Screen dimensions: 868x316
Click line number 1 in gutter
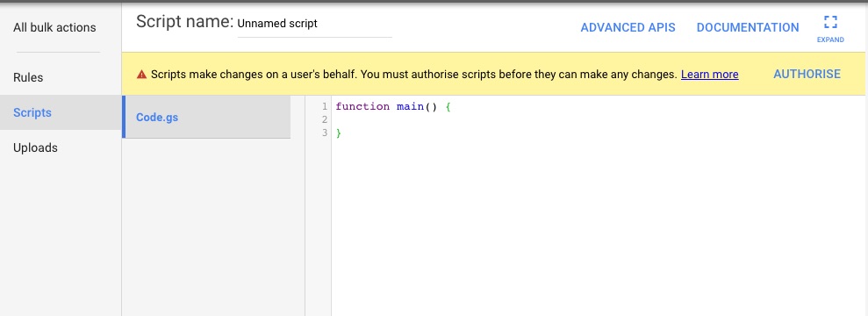(x=325, y=106)
